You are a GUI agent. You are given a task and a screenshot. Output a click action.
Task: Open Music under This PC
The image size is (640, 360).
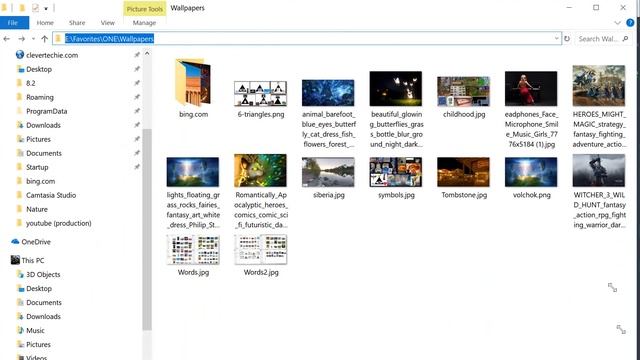[x=35, y=331]
